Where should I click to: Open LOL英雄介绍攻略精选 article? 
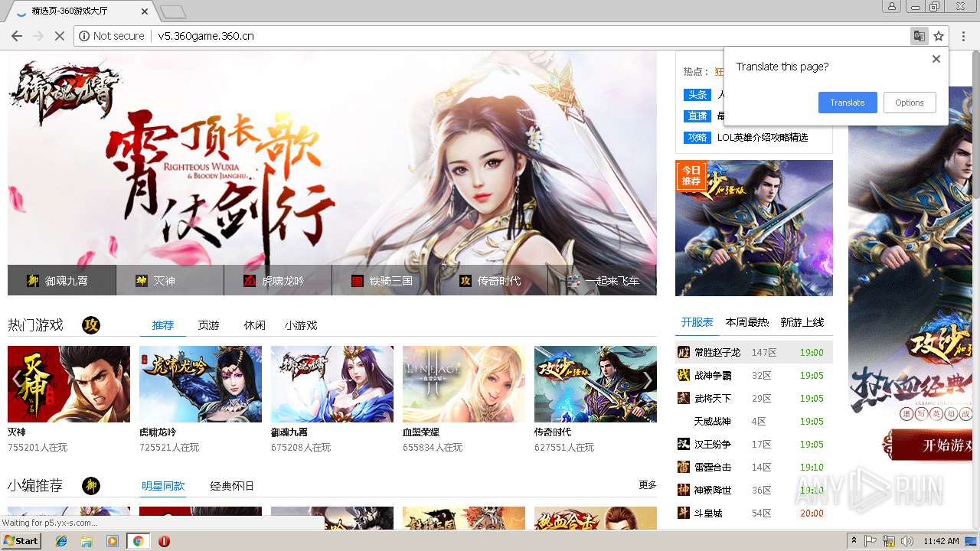(x=763, y=138)
